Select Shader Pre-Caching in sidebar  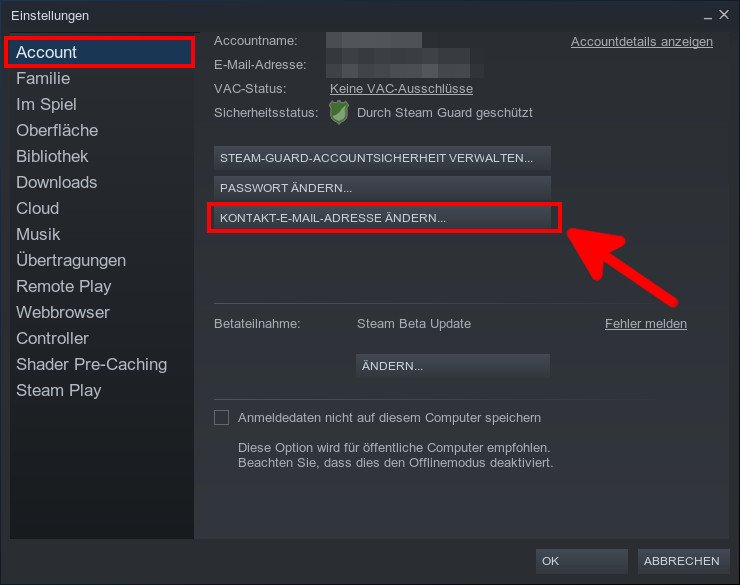click(x=92, y=364)
